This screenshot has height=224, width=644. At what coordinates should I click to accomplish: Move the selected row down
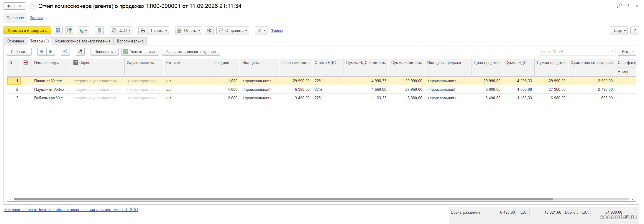[50, 52]
